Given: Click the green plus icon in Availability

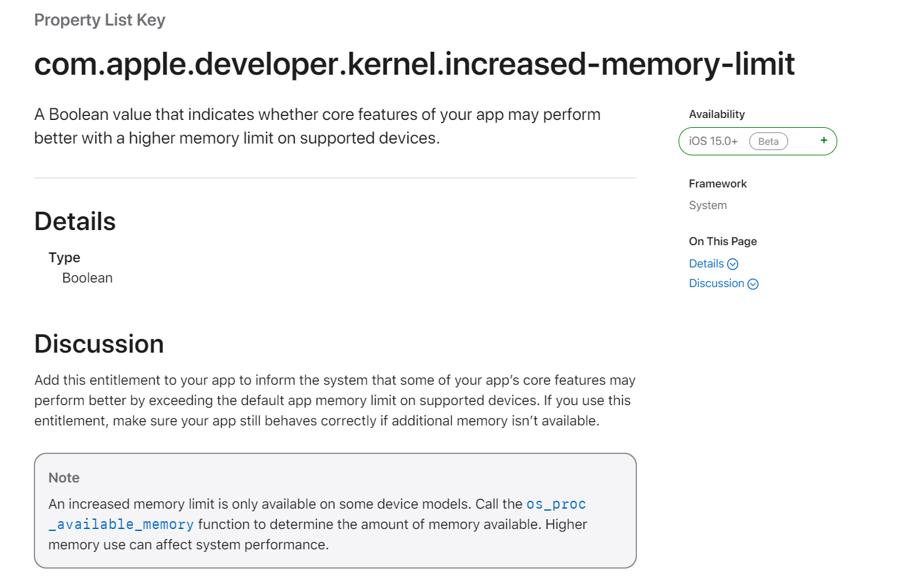Looking at the screenshot, I should pyautogui.click(x=823, y=140).
